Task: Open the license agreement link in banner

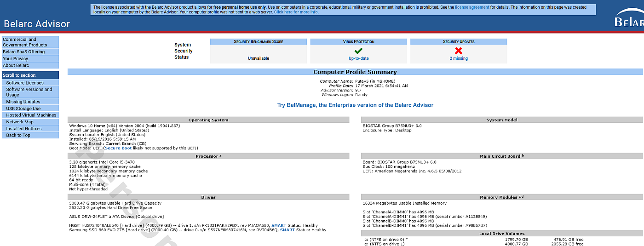Action: click(x=472, y=7)
